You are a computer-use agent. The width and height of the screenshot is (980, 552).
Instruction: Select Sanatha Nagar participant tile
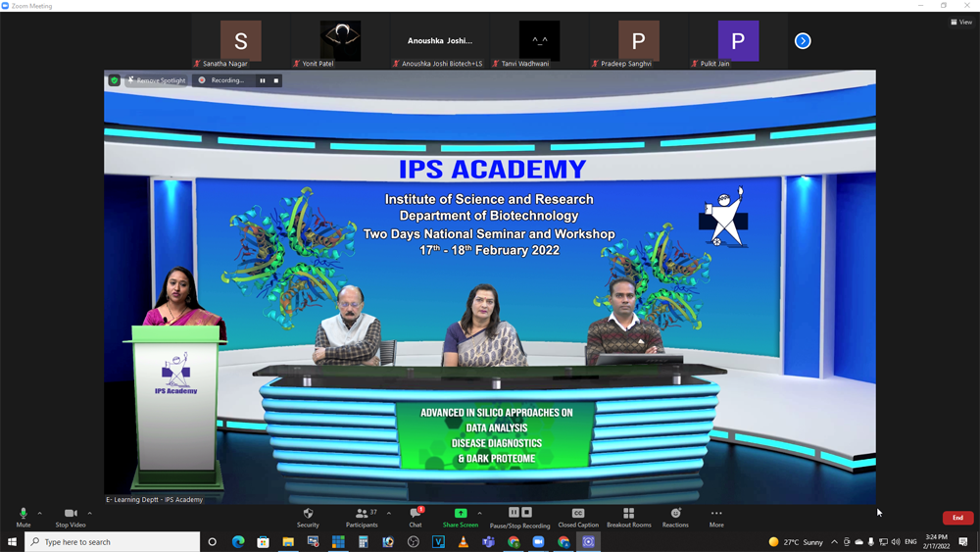(241, 42)
